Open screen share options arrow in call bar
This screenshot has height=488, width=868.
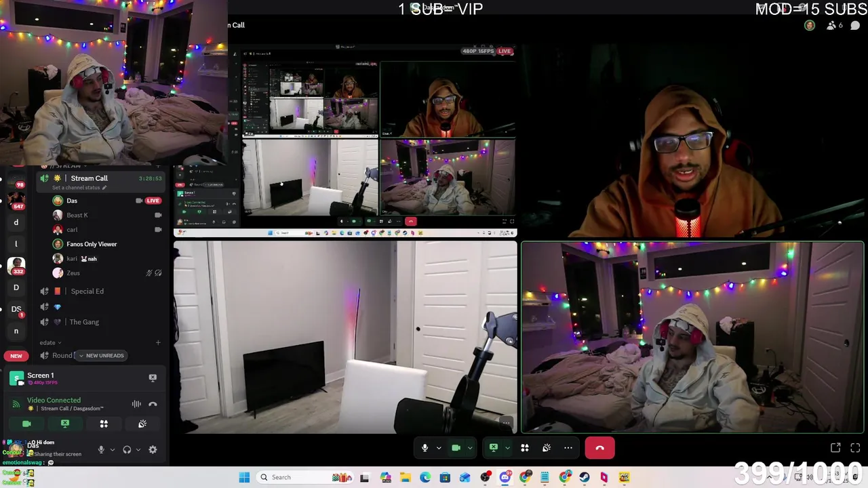coord(507,448)
